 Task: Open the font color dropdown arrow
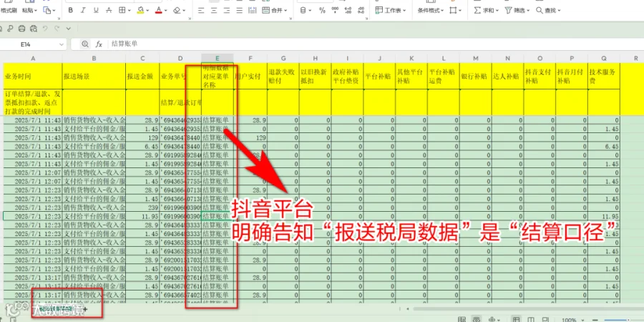pos(166,11)
